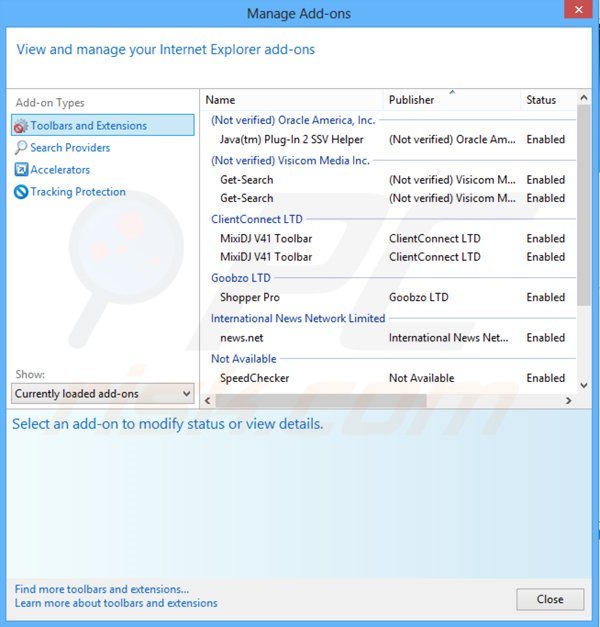Click the vertical scrollbar thumb
600x627 pixels.
[x=584, y=206]
